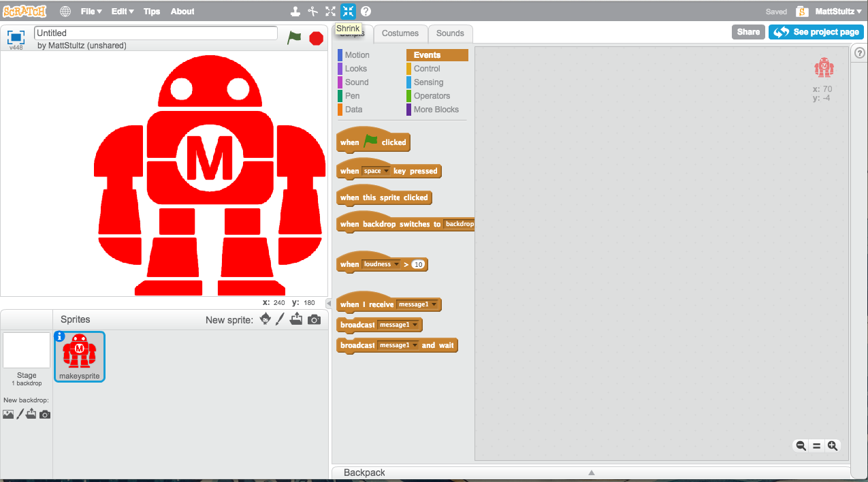Open the loudness dropdown in block
This screenshot has width=868, height=482.
[381, 264]
